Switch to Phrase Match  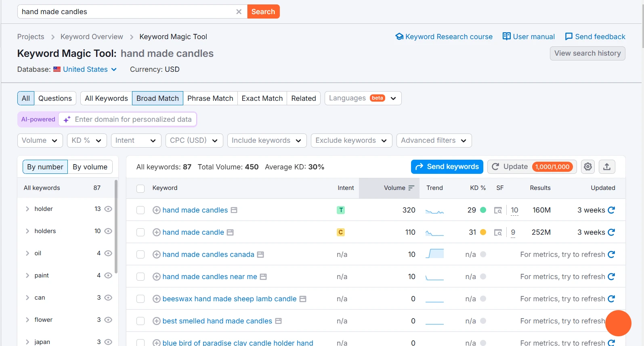click(x=210, y=98)
